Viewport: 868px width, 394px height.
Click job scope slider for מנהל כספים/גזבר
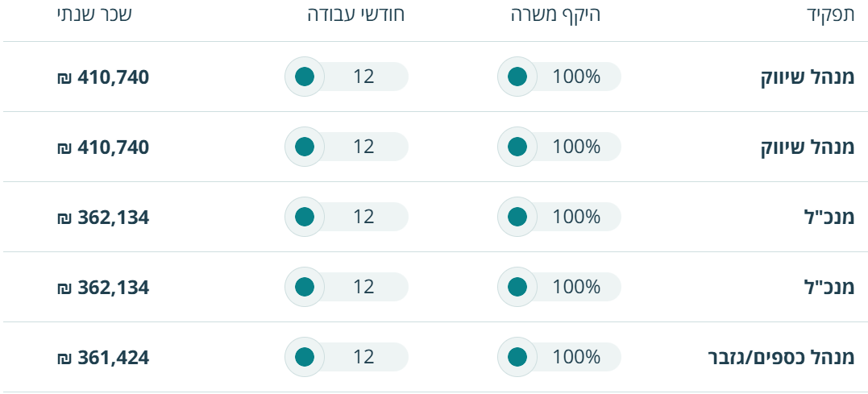tap(517, 357)
